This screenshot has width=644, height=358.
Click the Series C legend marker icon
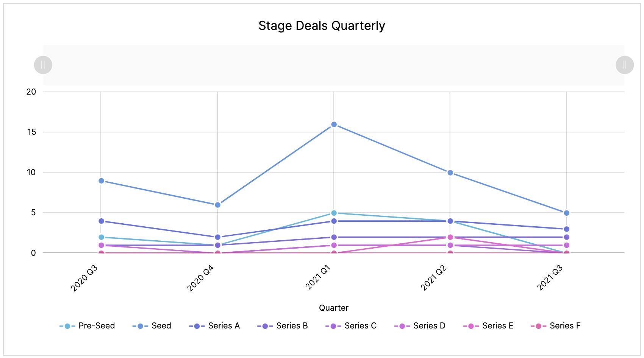(x=332, y=325)
